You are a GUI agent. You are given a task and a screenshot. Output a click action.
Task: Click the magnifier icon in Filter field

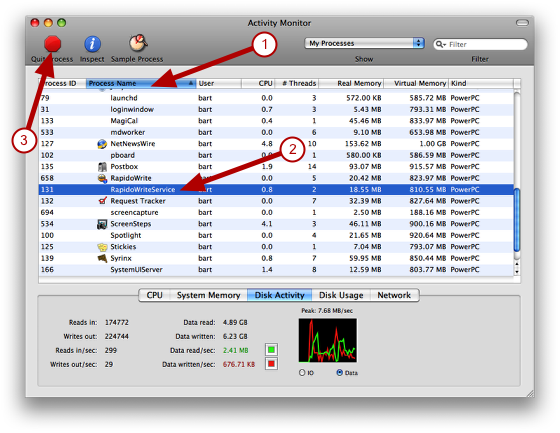coord(440,44)
